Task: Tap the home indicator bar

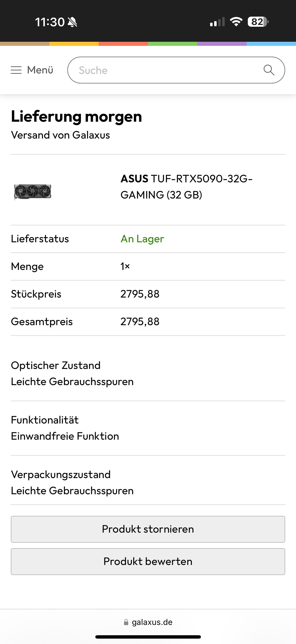Action: (x=148, y=637)
